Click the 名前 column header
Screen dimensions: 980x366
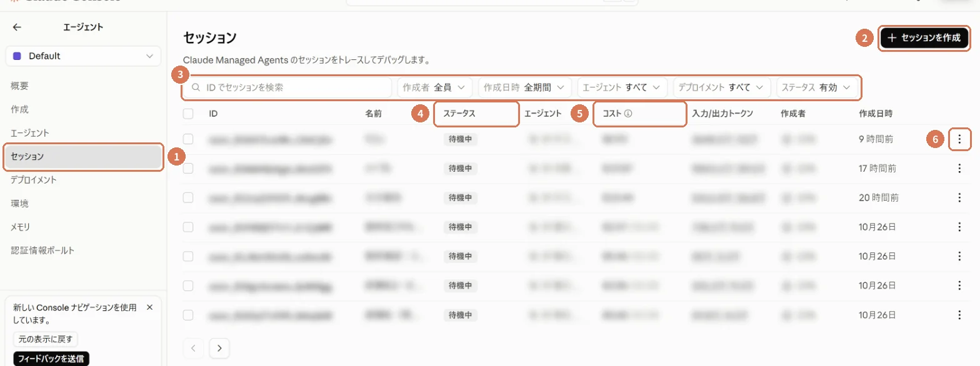[373, 114]
